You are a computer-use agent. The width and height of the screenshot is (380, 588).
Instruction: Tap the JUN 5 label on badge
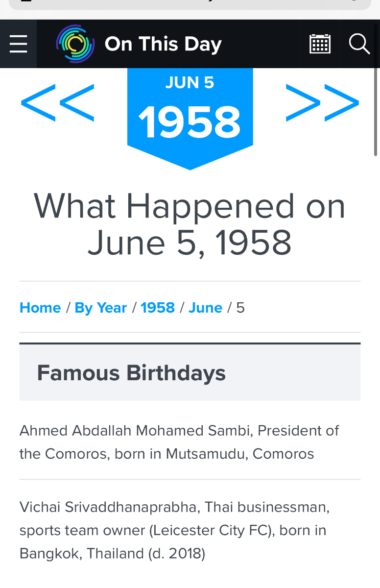190,82
